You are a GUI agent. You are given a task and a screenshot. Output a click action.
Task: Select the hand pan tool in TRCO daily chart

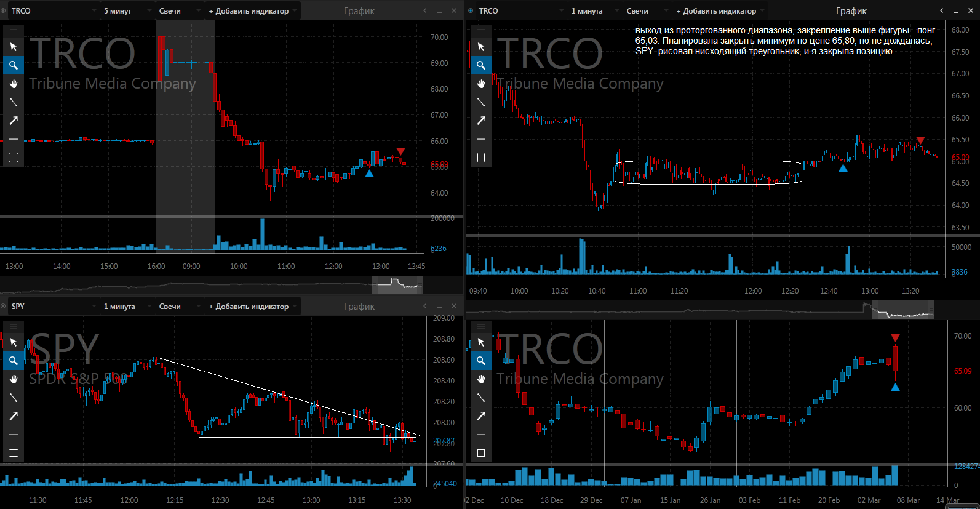(x=481, y=379)
